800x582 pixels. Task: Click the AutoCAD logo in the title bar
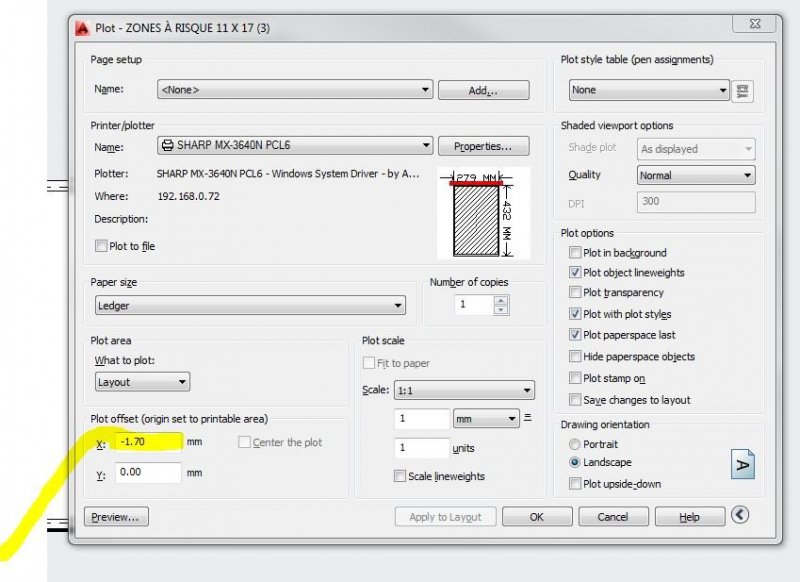[82, 28]
